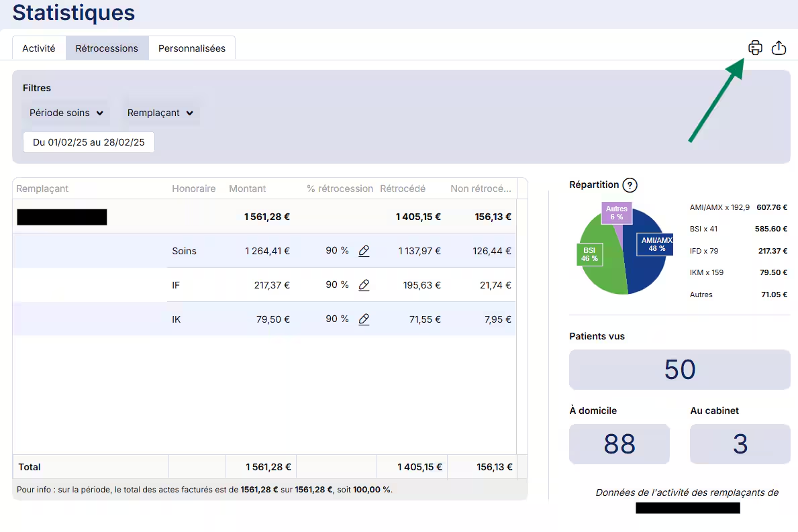Click the green BSI pie slice
This screenshot has width=798, height=532.
(x=601, y=268)
